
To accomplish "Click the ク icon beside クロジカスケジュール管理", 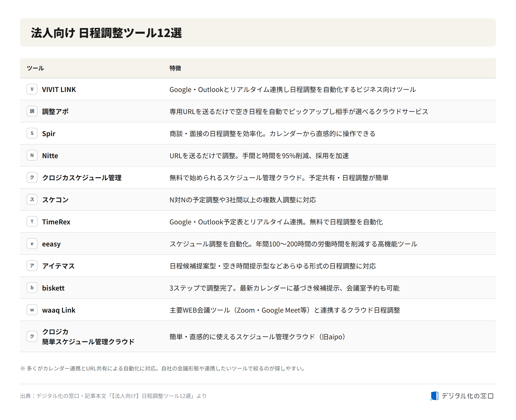I will (x=32, y=177).
